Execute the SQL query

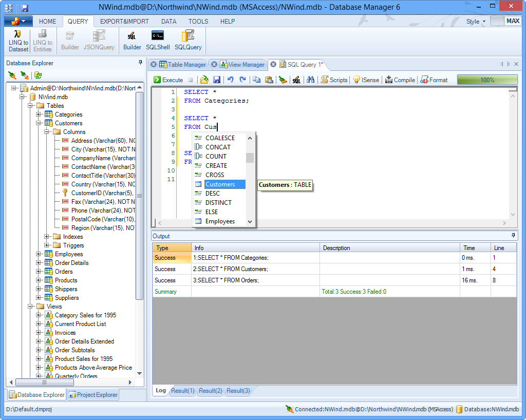point(168,80)
